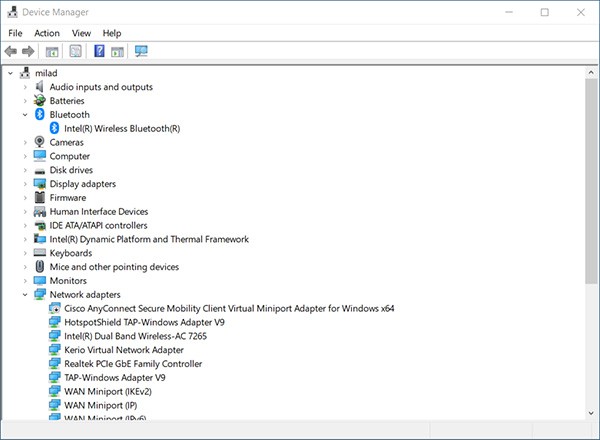Image resolution: width=600 pixels, height=440 pixels.
Task: Expand the Cameras category
Action: (25, 142)
